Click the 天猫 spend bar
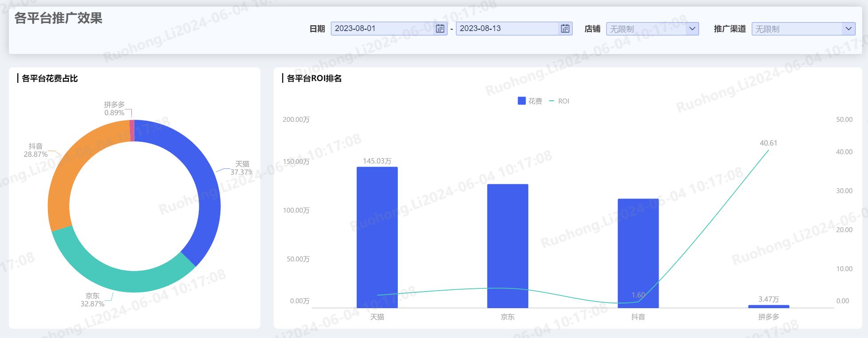Viewport: 868px width, 338px height. (x=377, y=237)
